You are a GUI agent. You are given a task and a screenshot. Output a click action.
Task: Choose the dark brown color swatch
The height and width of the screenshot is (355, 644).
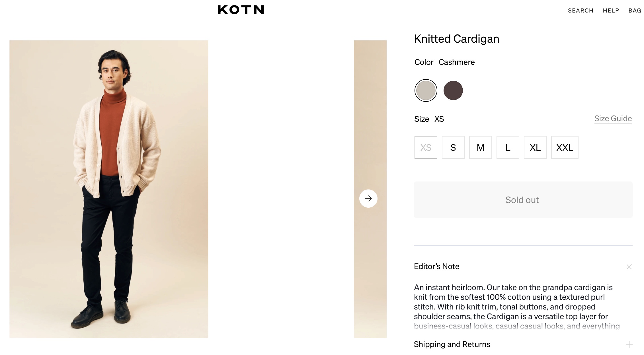[x=453, y=90]
